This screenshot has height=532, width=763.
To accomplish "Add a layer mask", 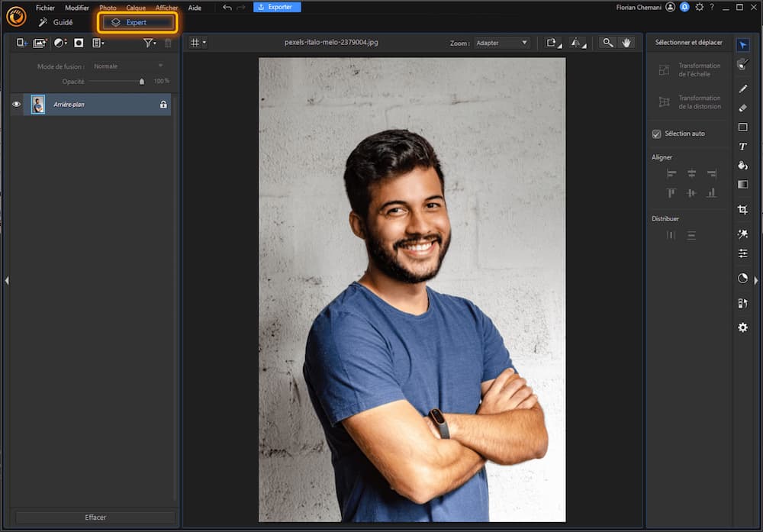I will [x=79, y=43].
